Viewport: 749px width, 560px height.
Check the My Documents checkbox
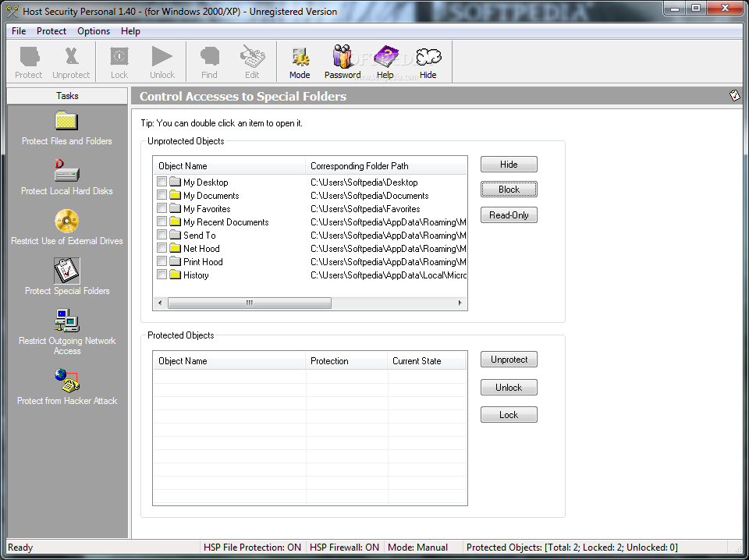(x=162, y=195)
